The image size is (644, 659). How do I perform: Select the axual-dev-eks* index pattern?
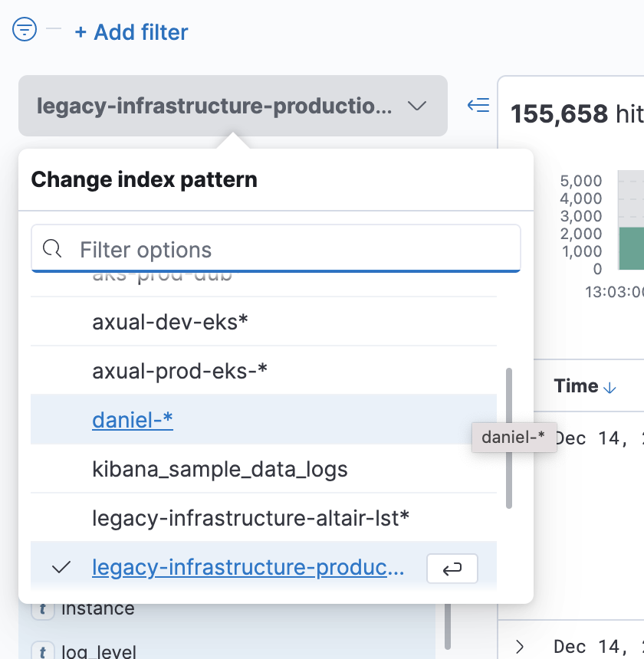click(x=170, y=322)
